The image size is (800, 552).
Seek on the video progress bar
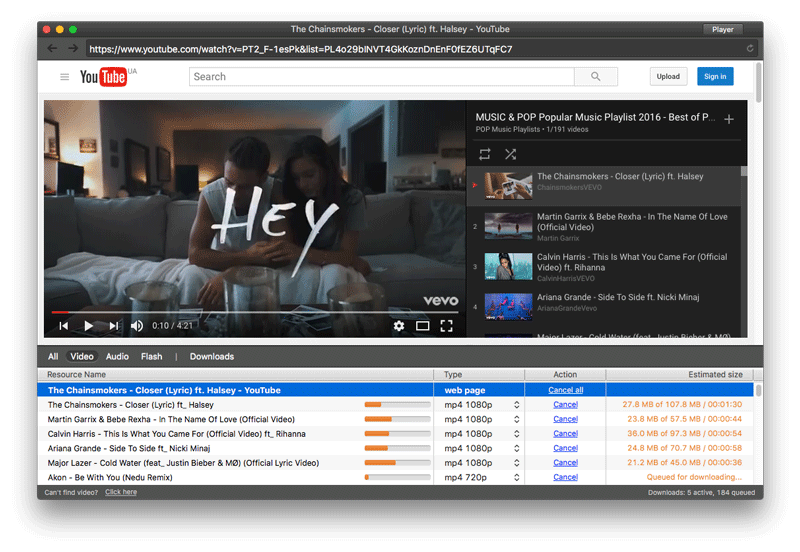click(255, 312)
